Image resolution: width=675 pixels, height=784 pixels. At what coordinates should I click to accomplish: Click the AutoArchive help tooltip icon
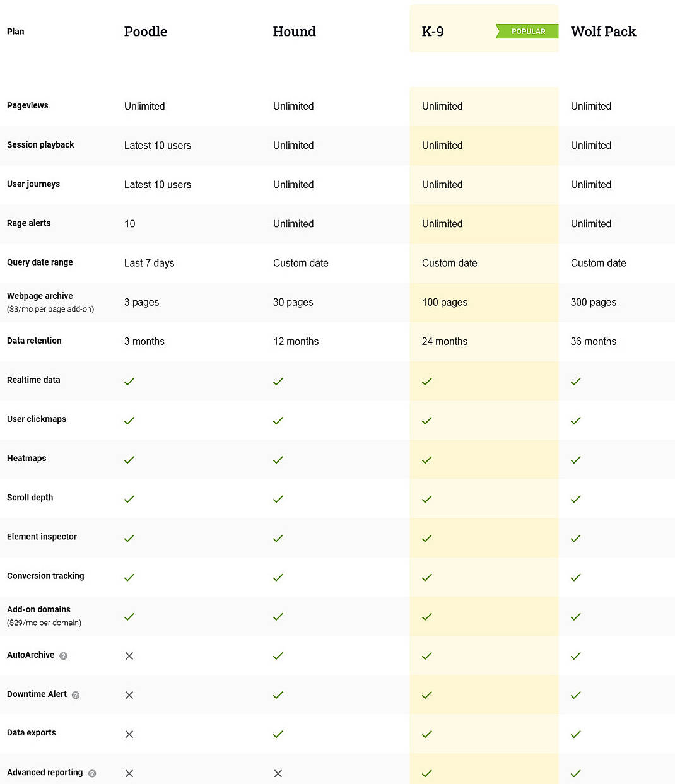[x=62, y=656]
